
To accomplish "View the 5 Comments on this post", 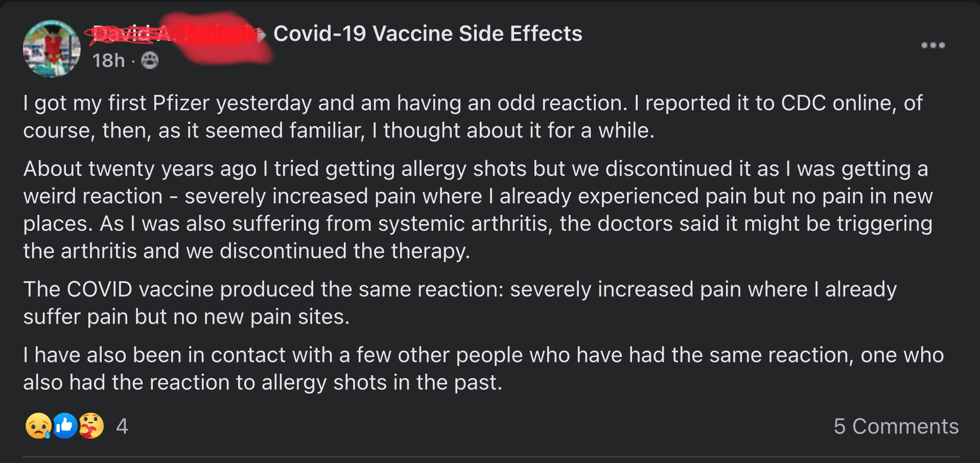I will pos(896,426).
